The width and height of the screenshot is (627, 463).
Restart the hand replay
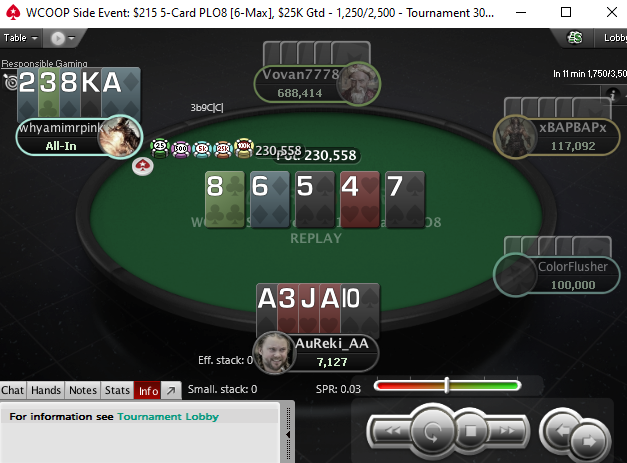(432, 431)
